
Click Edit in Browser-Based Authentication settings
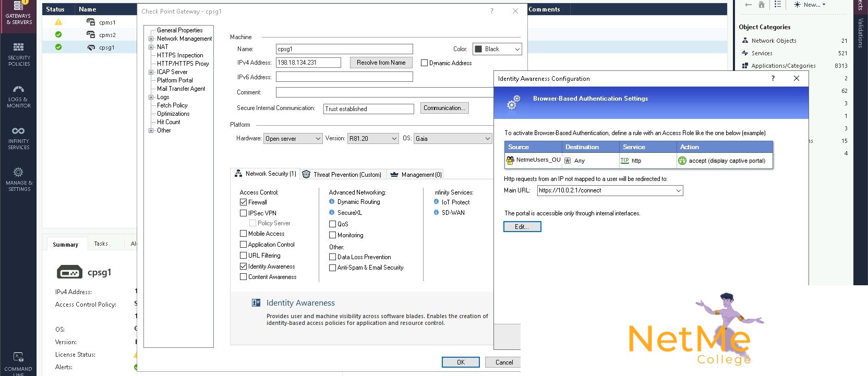click(x=522, y=227)
